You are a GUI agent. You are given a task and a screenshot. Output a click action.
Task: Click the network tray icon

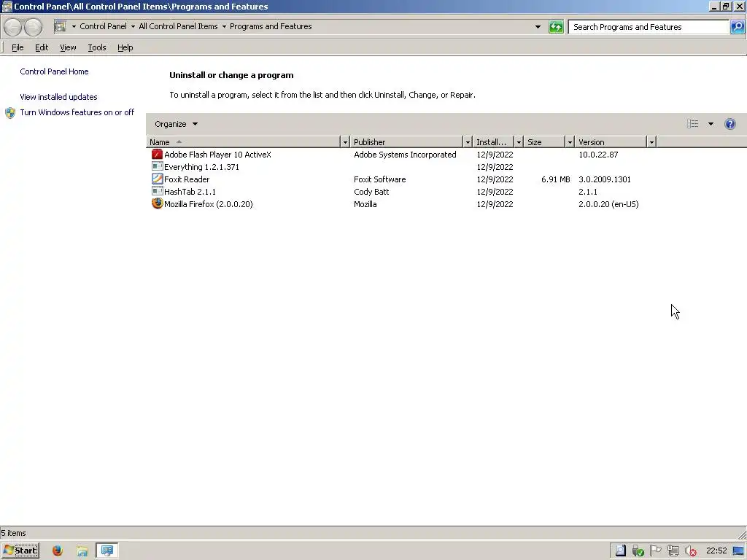tap(673, 551)
